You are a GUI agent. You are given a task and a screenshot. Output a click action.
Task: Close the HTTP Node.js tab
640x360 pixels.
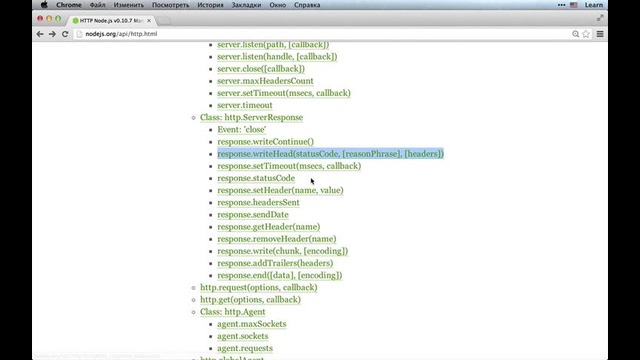point(149,20)
